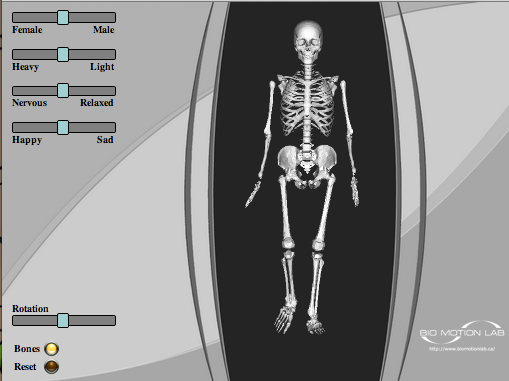Click the Happy–Sad slider handle
Screen dimensions: 509x381
tap(63, 127)
